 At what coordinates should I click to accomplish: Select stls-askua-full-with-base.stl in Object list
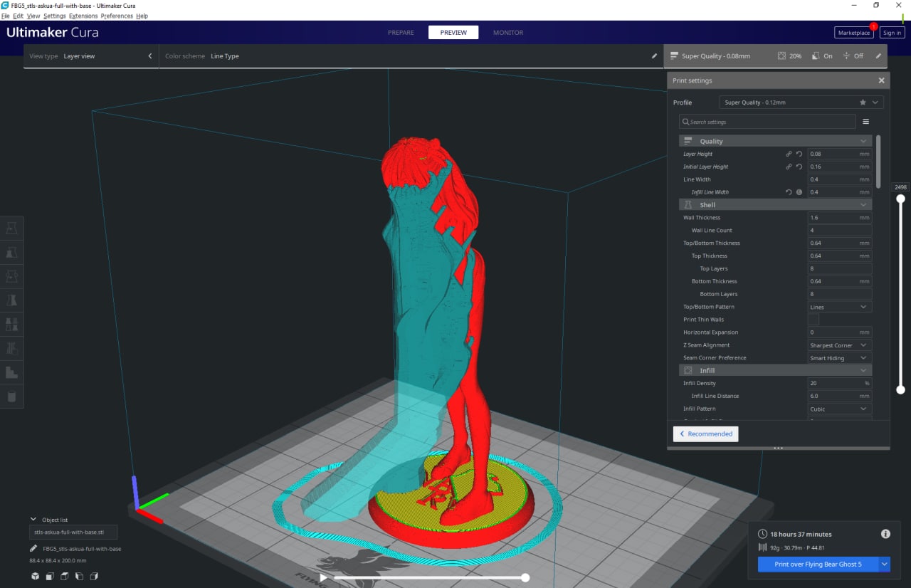pos(73,532)
